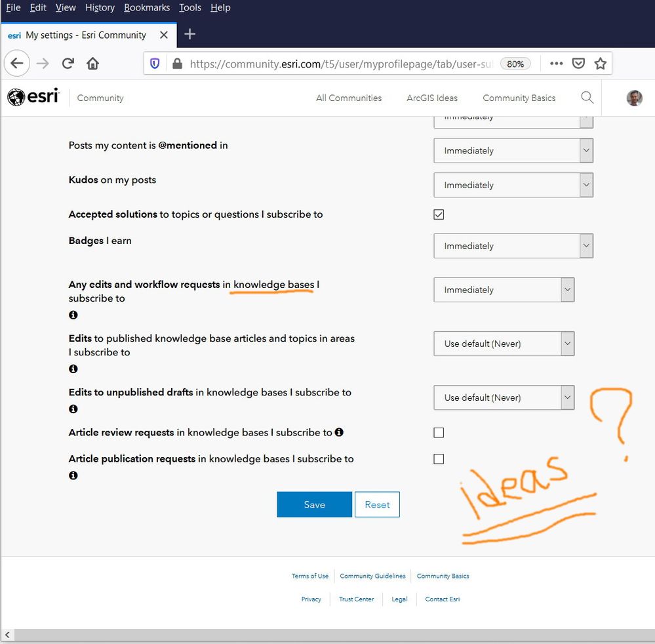Close the My settings - Esri Community tab
The image size is (655, 644).
tap(164, 35)
